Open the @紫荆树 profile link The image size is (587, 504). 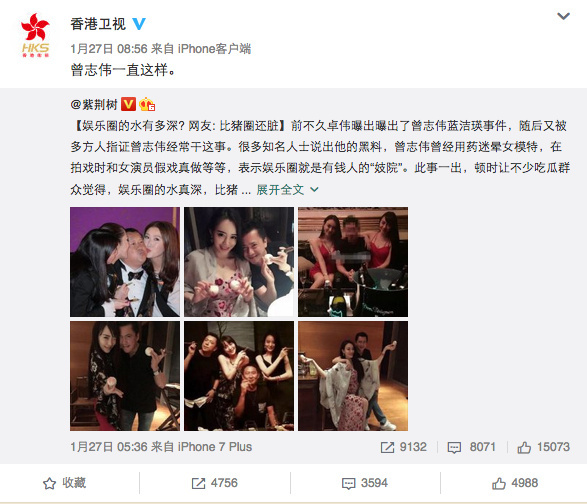click(94, 104)
